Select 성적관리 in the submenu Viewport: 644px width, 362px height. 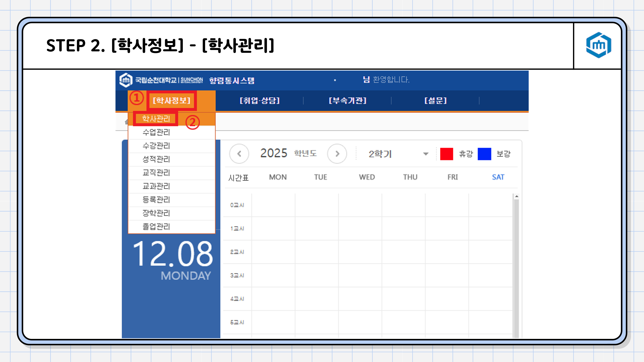156,159
